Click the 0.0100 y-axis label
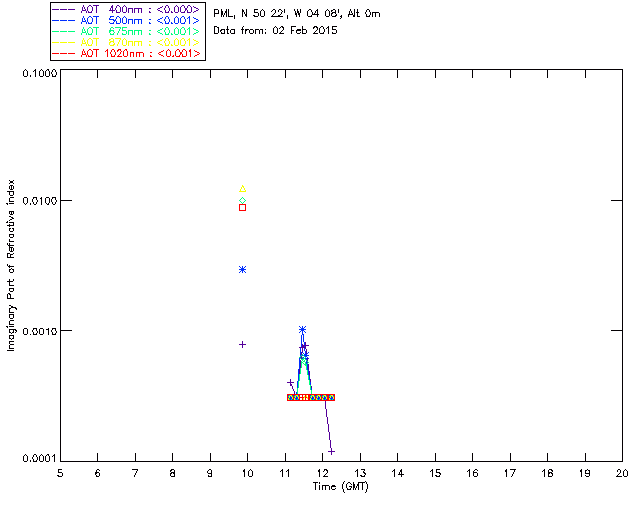Image resolution: width=640 pixels, height=512 pixels. pos(40,201)
